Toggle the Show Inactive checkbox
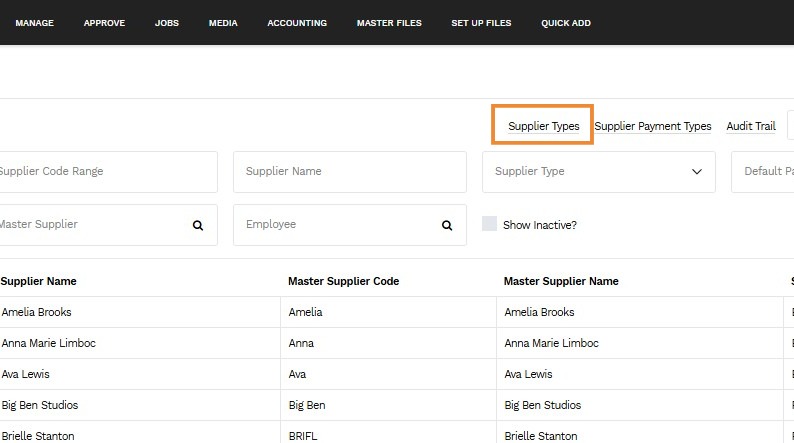The width and height of the screenshot is (794, 443). click(x=489, y=224)
